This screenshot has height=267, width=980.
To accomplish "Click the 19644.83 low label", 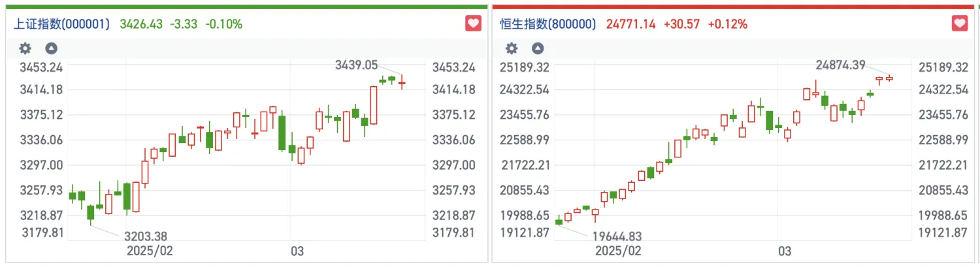I will coord(616,236).
